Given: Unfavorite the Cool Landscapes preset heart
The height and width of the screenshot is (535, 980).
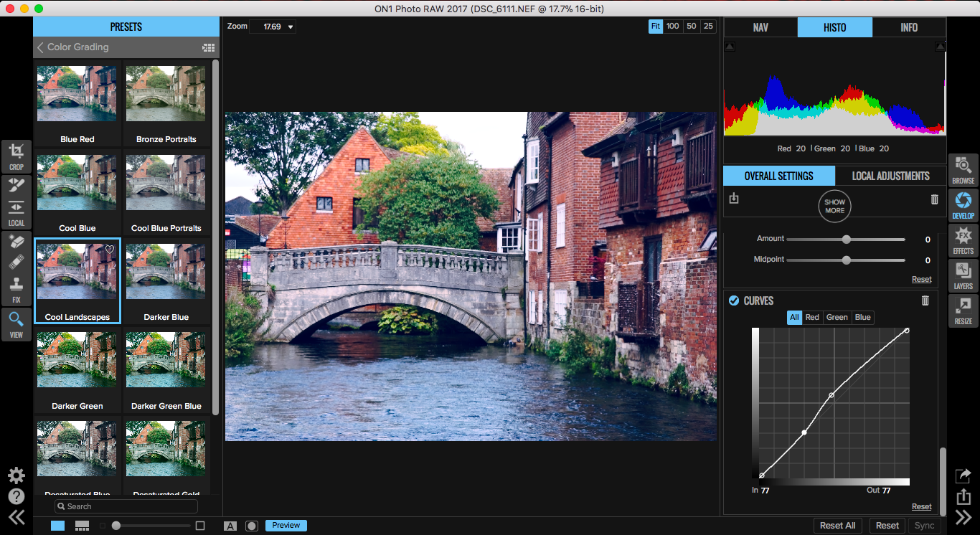Looking at the screenshot, I should [x=109, y=249].
